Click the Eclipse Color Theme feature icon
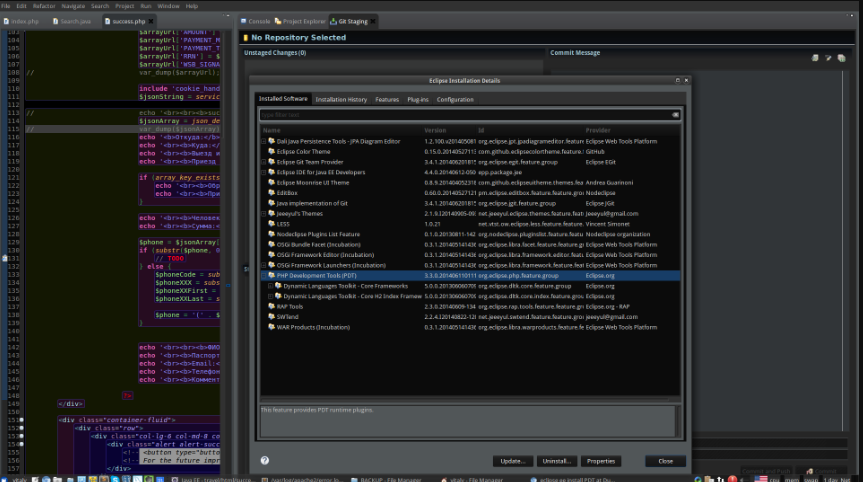 click(271, 151)
